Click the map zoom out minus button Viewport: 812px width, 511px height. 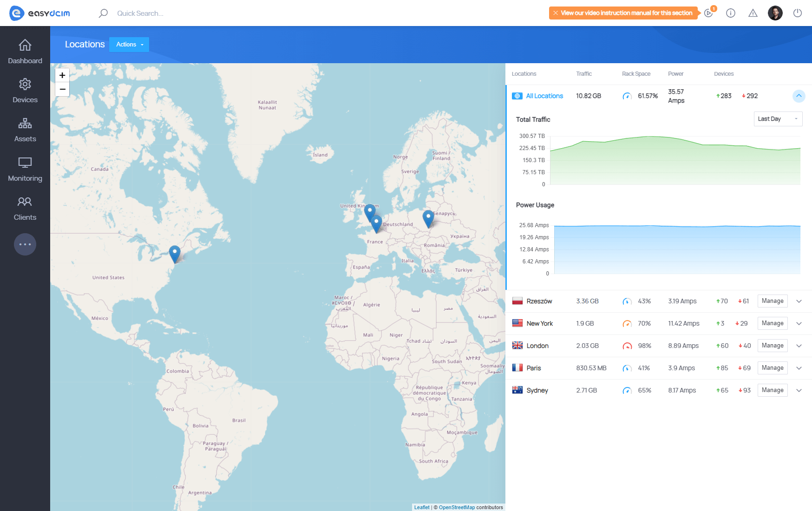tap(62, 89)
